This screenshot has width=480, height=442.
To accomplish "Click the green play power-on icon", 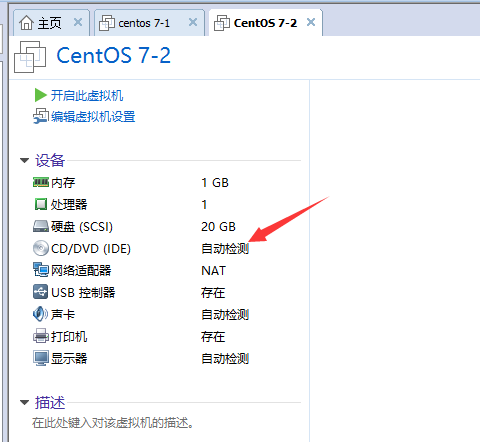I will [40, 95].
